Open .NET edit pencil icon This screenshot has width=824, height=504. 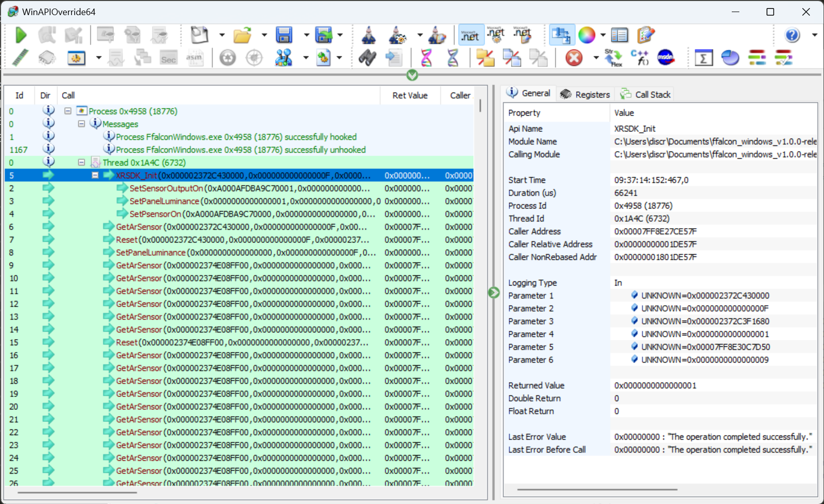tap(523, 35)
